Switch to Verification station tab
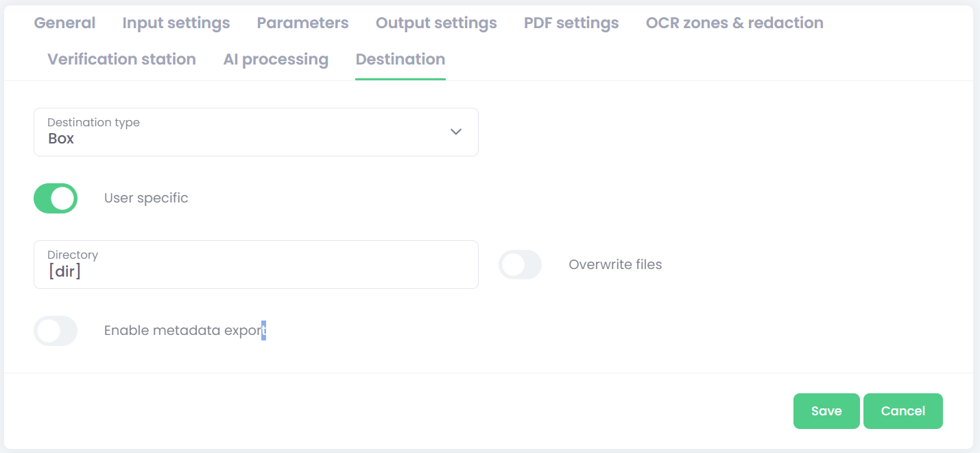980x453 pixels. pos(121,59)
